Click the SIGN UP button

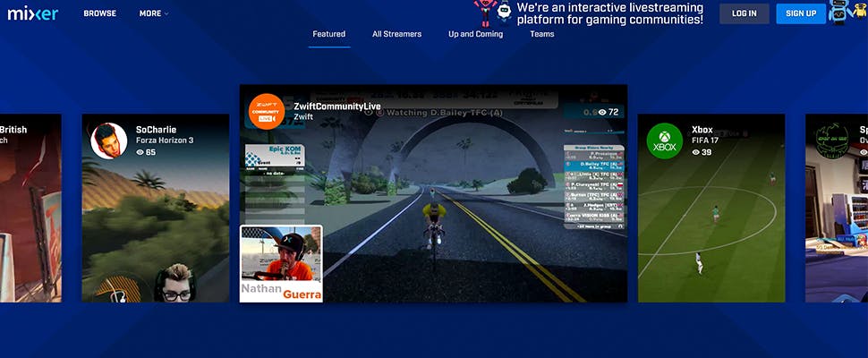tap(801, 13)
